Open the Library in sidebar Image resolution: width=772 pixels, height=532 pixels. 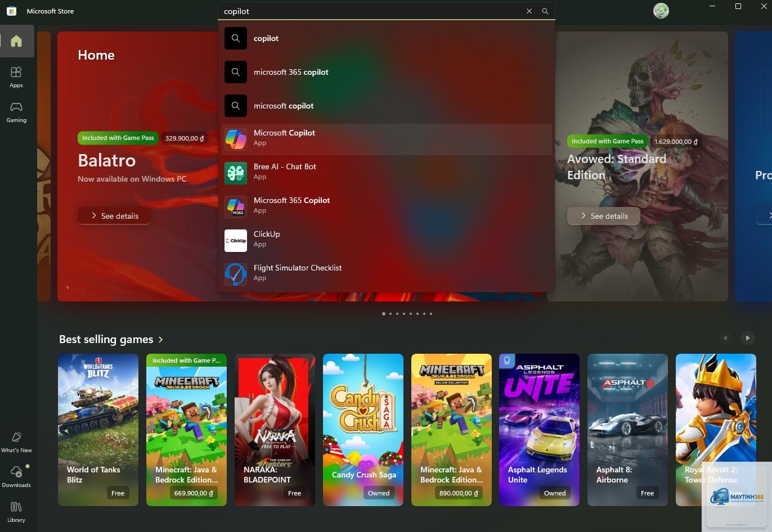16,512
